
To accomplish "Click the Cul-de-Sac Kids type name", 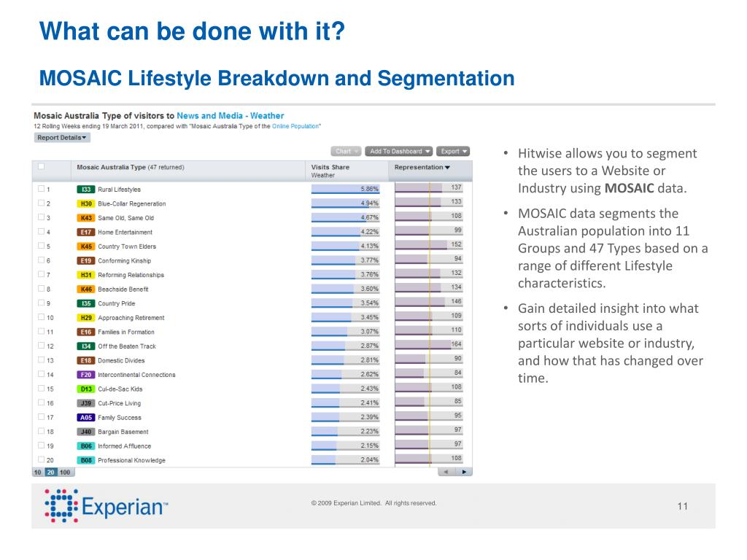I will [120, 389].
